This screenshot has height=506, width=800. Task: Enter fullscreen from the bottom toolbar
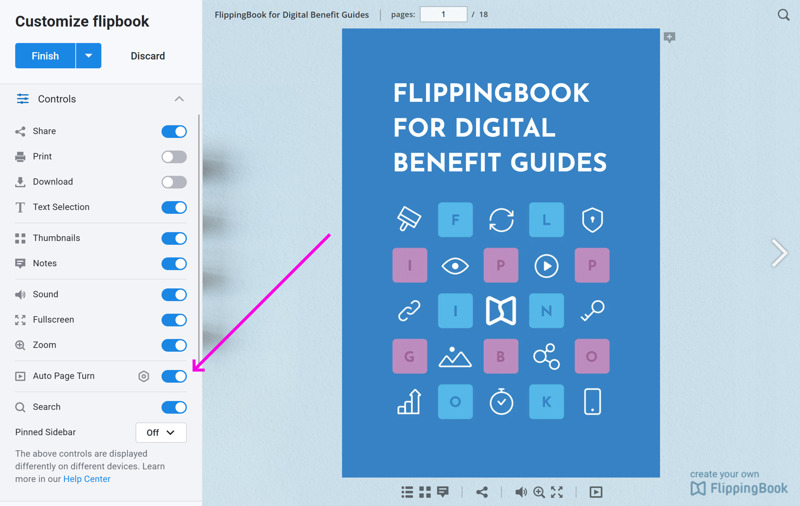coord(557,492)
